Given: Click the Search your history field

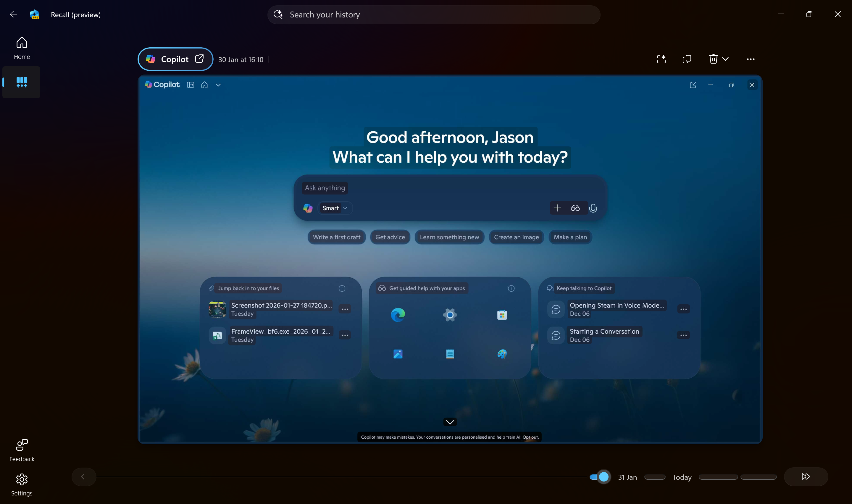Looking at the screenshot, I should click(x=433, y=14).
